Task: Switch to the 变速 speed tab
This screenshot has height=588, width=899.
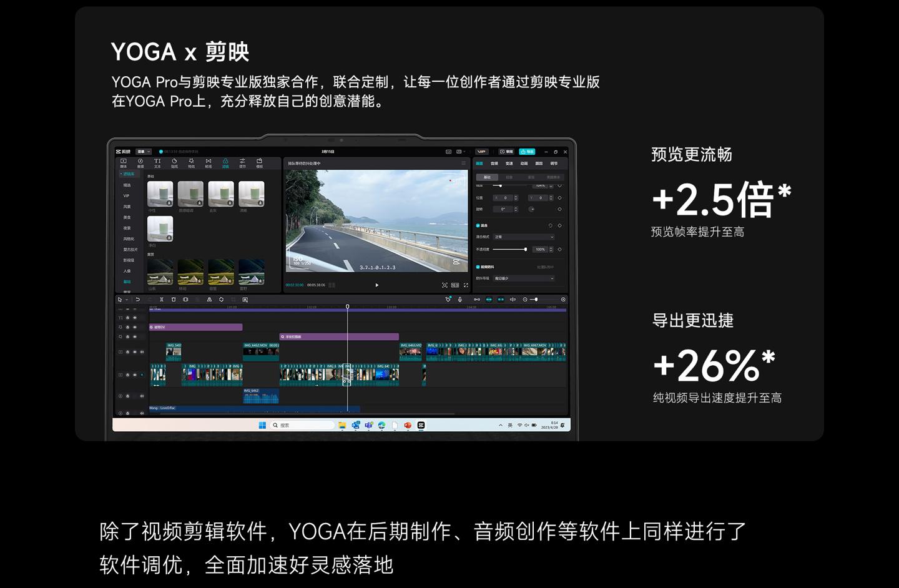Action: click(509, 164)
